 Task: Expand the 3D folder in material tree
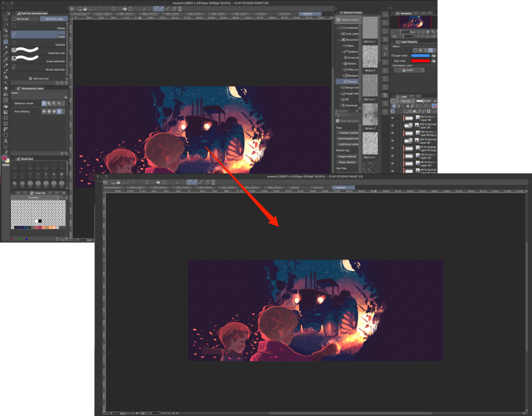(x=340, y=100)
